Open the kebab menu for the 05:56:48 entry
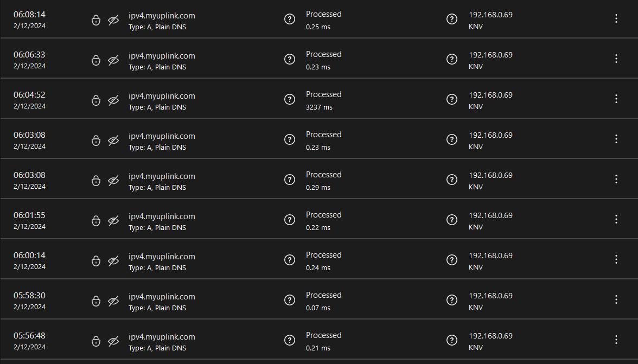Image resolution: width=638 pixels, height=364 pixels. point(616,340)
